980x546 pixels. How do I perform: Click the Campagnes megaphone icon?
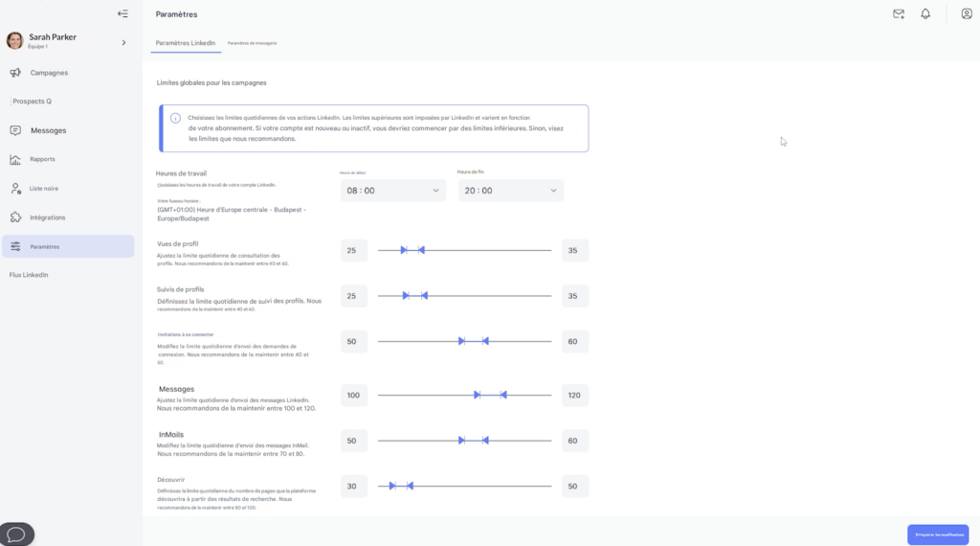(x=15, y=73)
